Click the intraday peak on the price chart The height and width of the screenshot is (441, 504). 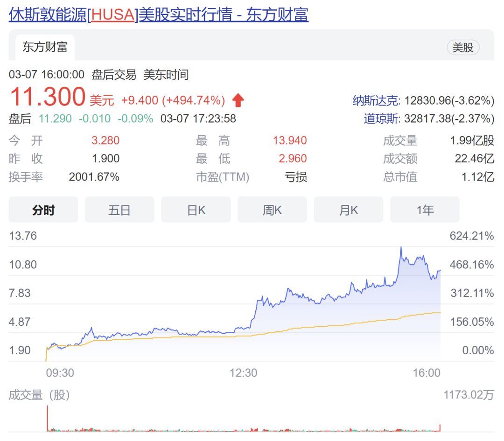point(401,248)
